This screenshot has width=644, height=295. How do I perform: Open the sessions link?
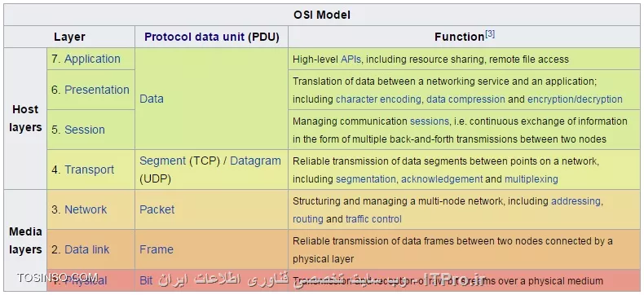click(x=429, y=121)
